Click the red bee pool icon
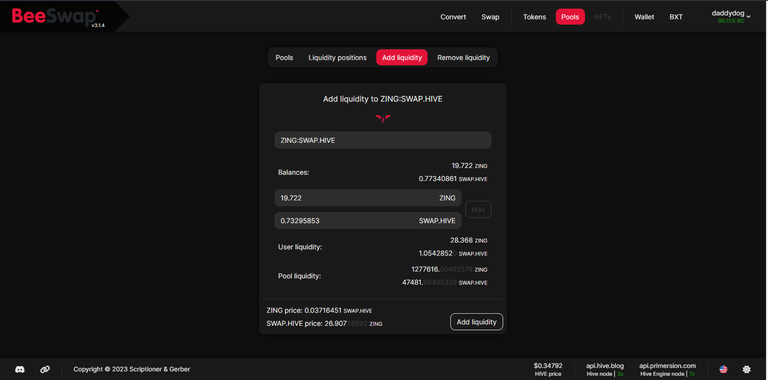The image size is (768, 380). coord(383,118)
